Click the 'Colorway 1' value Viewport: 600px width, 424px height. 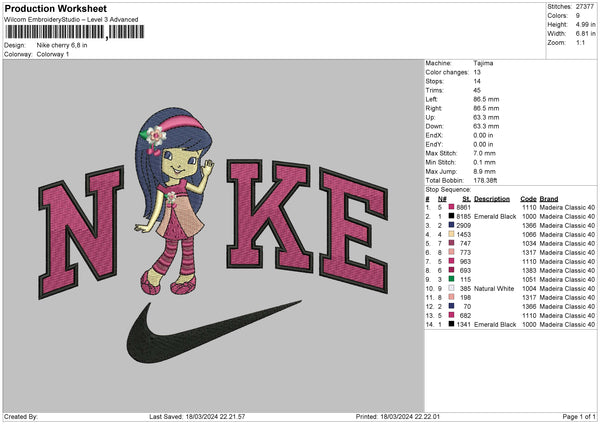53,54
